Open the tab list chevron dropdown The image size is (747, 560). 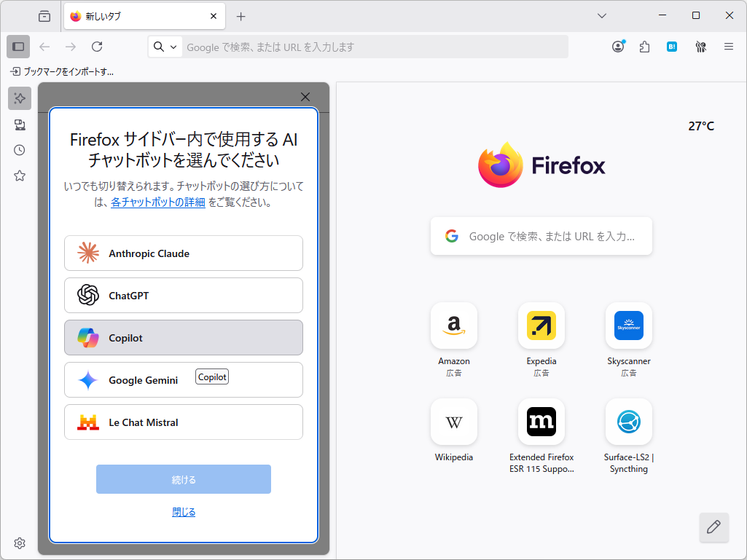click(601, 15)
